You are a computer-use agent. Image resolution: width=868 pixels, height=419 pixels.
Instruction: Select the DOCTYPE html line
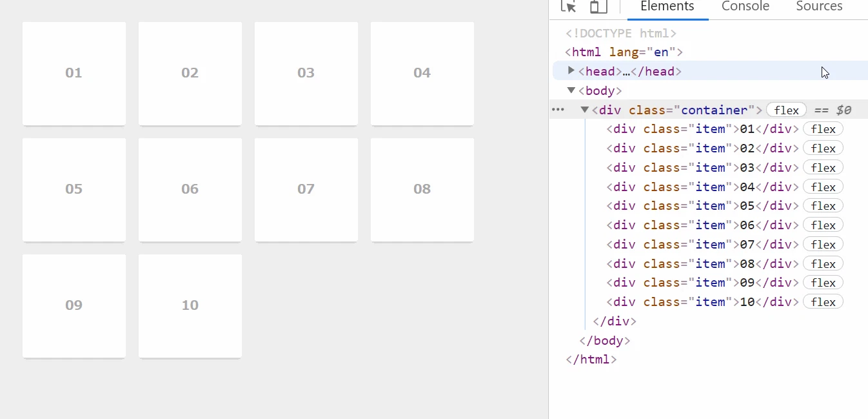point(621,34)
